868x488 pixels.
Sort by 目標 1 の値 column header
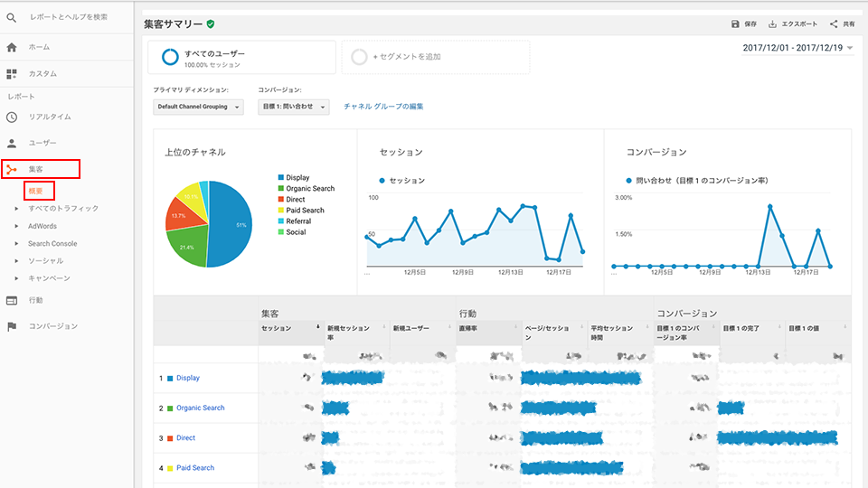click(804, 329)
